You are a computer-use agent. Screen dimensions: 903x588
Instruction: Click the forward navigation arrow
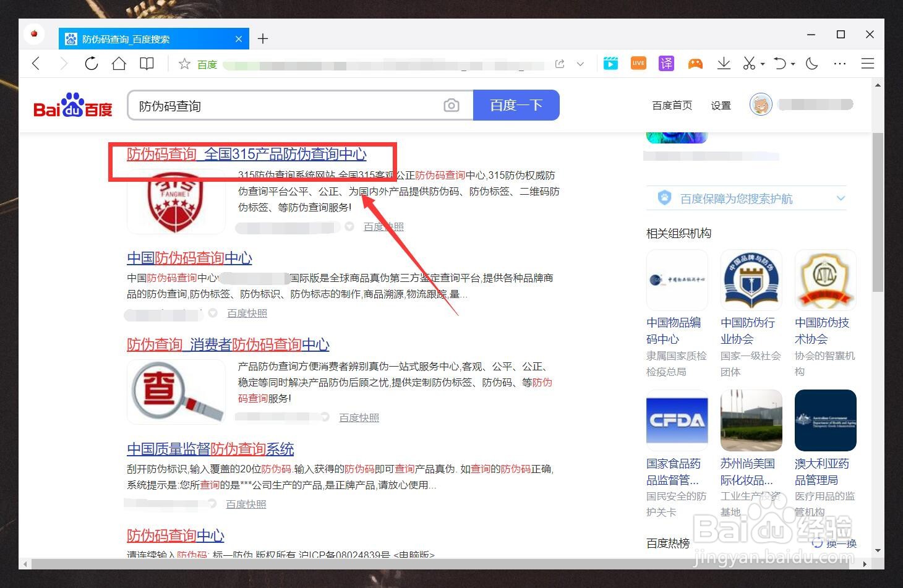coord(63,63)
